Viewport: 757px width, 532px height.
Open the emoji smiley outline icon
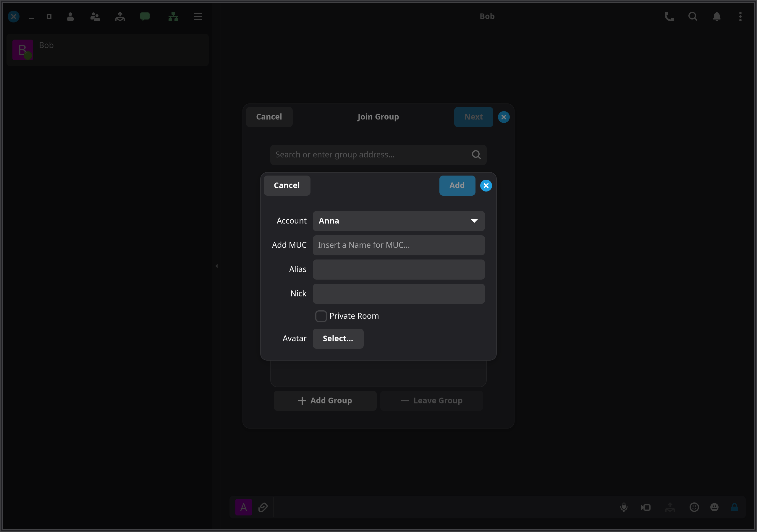[694, 507]
